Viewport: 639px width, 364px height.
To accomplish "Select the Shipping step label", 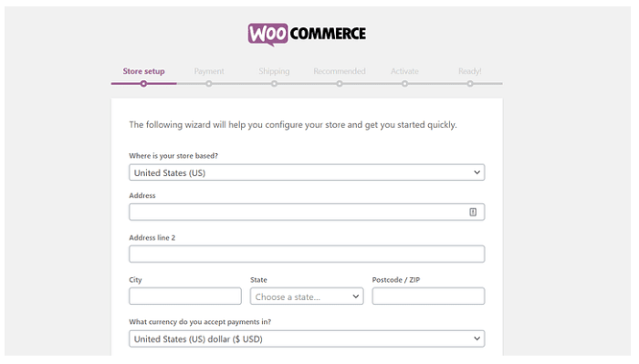I will point(274,71).
